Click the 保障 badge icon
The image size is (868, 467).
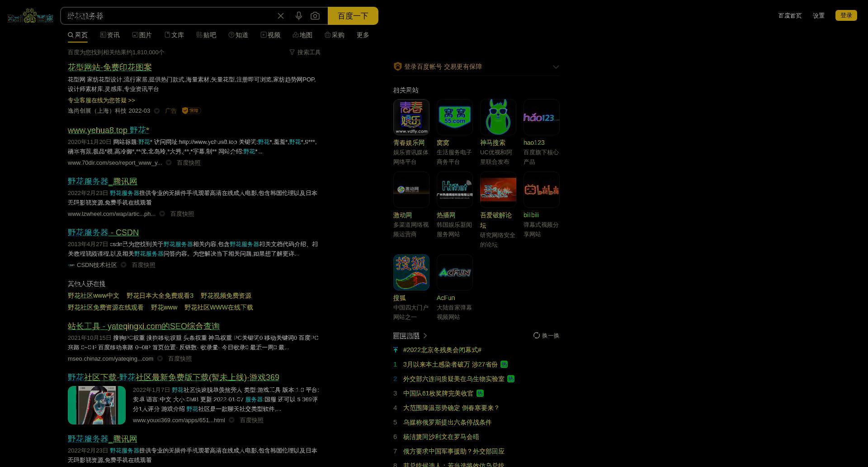point(191,110)
